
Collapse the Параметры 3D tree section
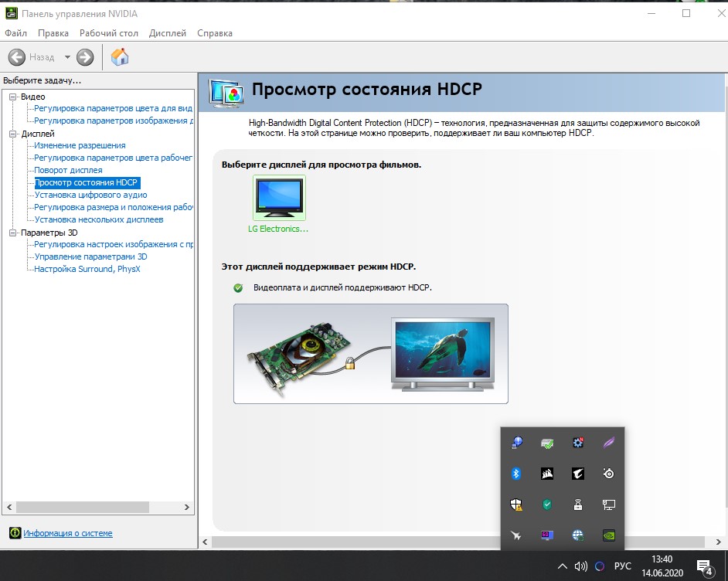coord(12,233)
